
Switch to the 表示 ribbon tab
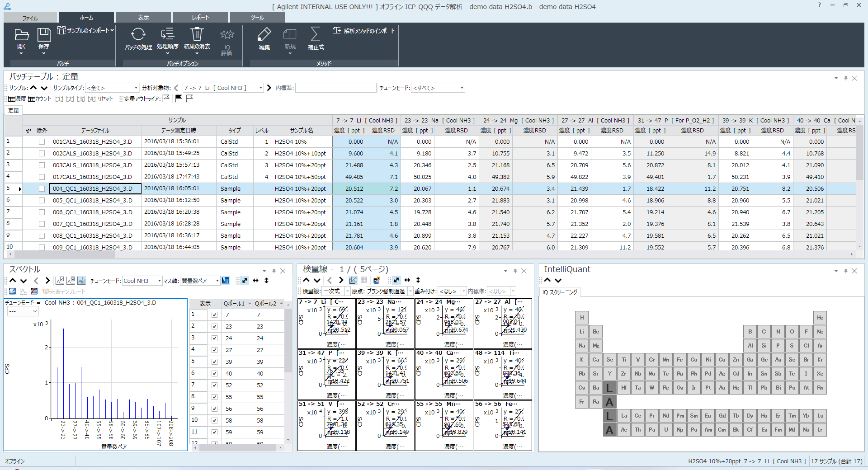click(x=143, y=17)
